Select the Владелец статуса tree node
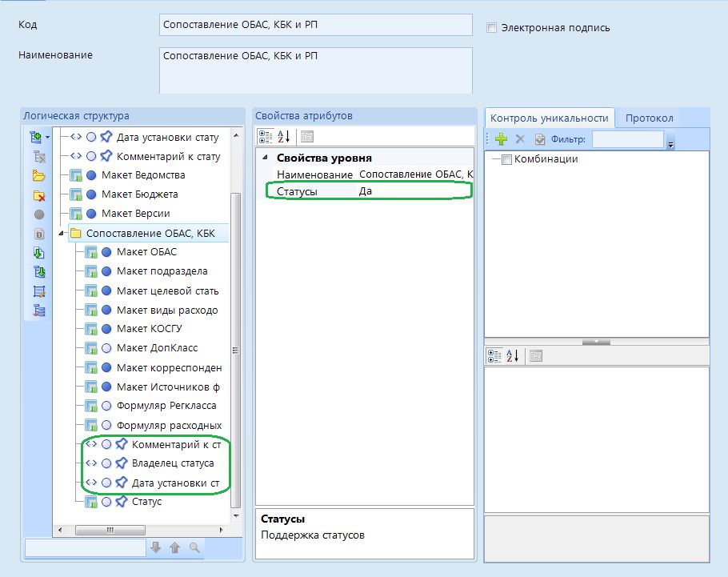Viewport: 728px width, 577px height. tap(172, 463)
